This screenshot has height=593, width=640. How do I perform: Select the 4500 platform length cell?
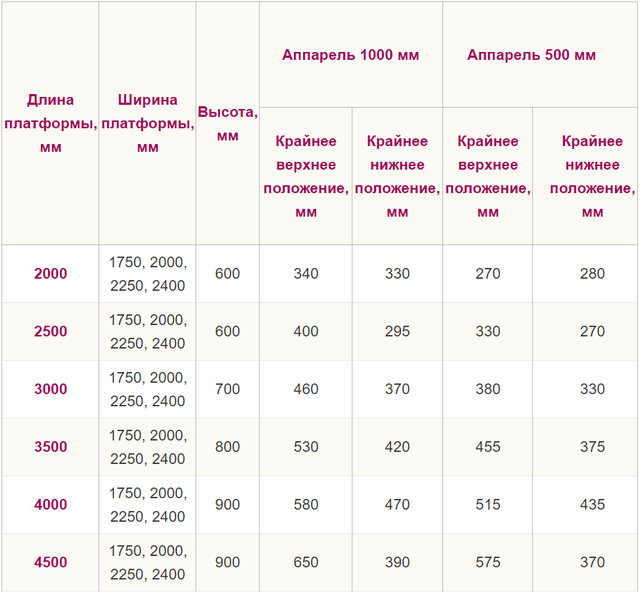pos(50,563)
